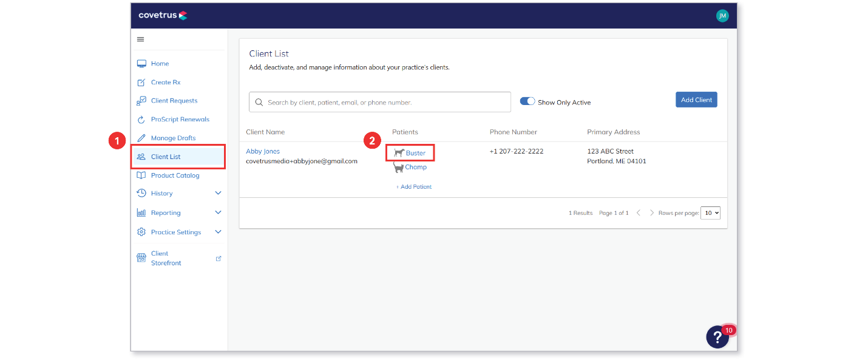Open the JM user avatar menu
This screenshot has width=868, height=360.
click(722, 16)
